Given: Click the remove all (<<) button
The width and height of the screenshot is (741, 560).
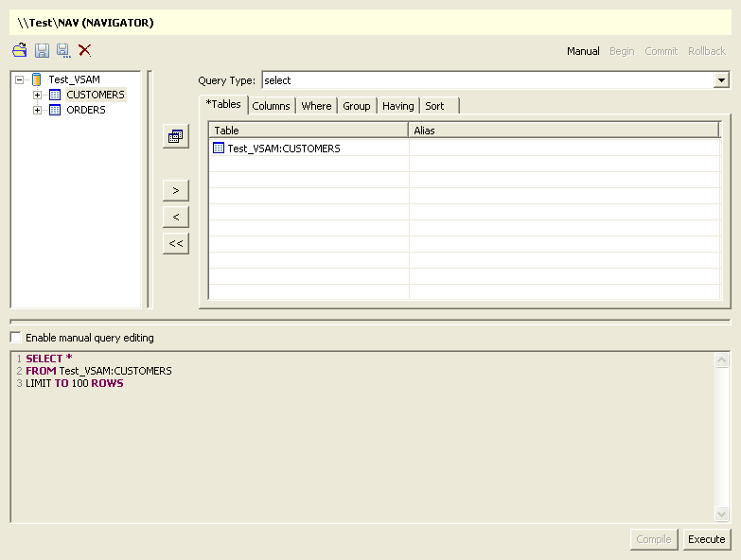Looking at the screenshot, I should tap(175, 243).
